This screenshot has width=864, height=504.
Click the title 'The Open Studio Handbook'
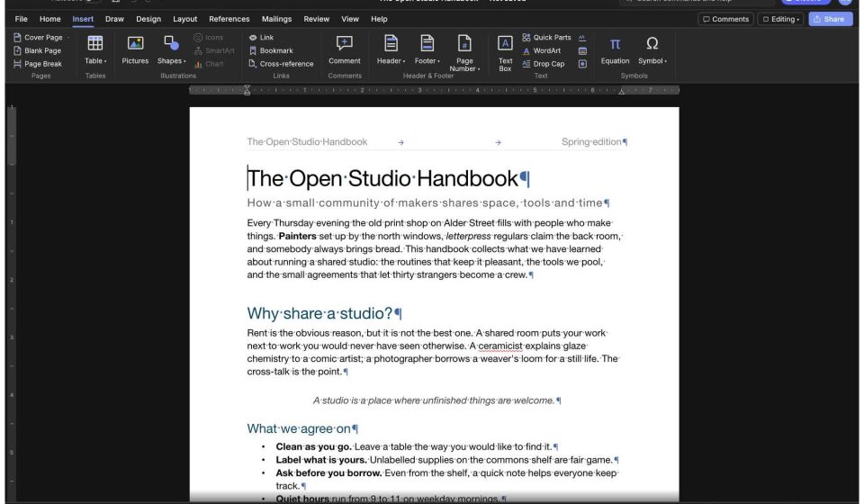coord(382,178)
